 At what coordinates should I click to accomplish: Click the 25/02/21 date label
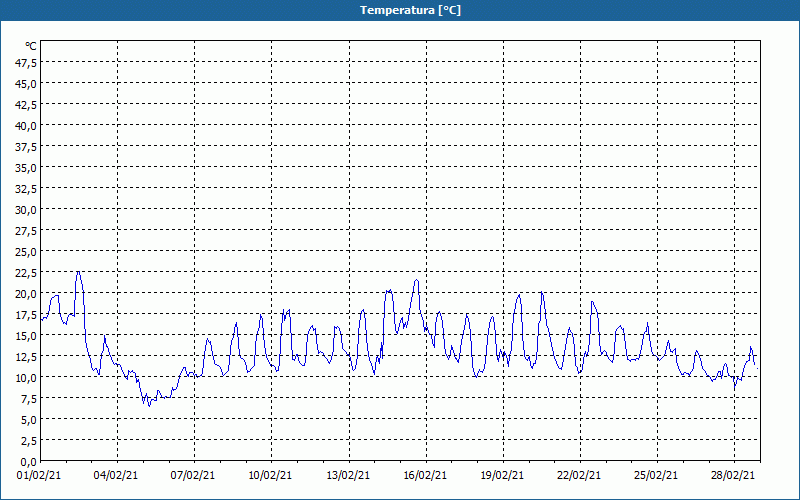coord(657,476)
